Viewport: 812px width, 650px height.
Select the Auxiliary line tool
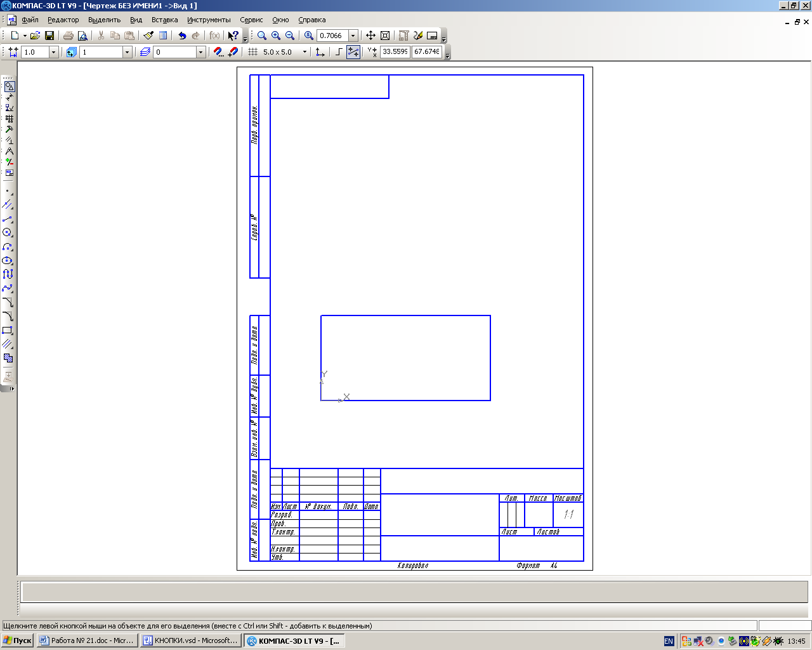[x=8, y=205]
